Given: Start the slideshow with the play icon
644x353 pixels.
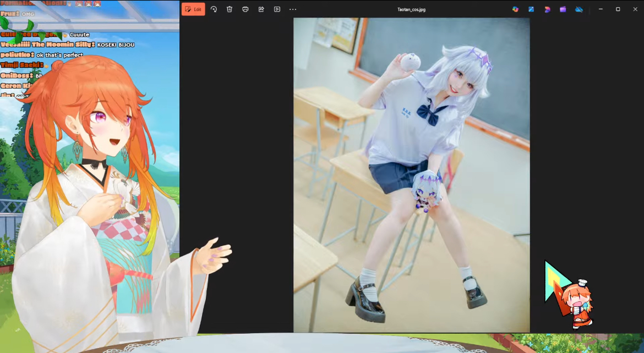Looking at the screenshot, I should (277, 9).
